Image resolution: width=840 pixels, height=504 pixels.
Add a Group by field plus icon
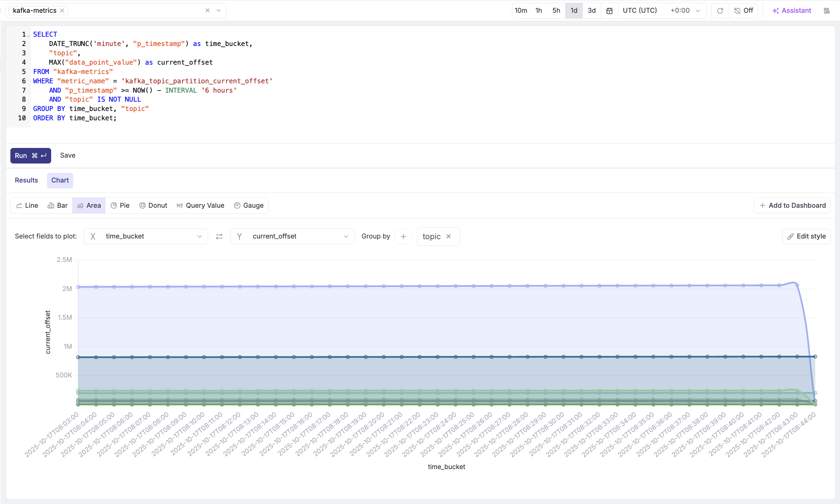403,236
